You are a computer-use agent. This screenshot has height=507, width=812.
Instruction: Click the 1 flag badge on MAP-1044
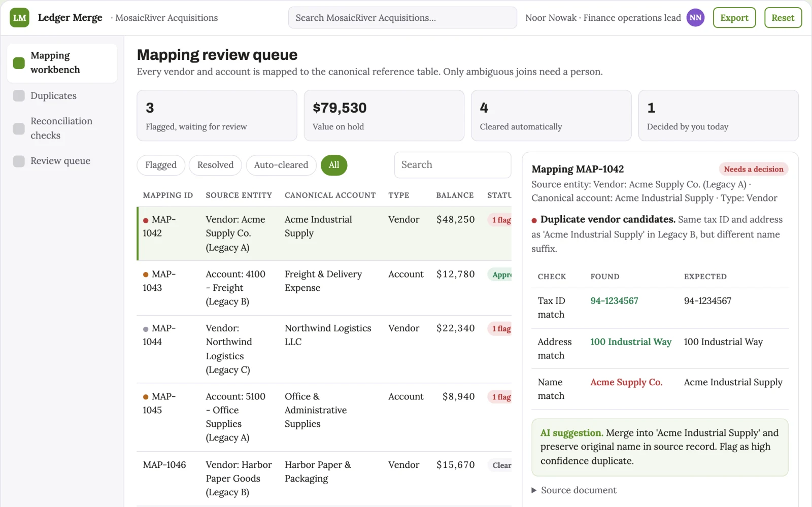[500, 329]
